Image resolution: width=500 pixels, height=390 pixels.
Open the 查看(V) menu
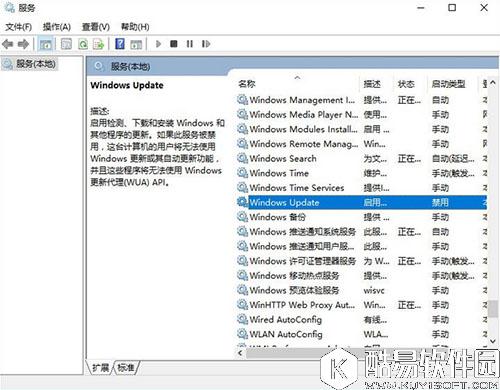96,27
